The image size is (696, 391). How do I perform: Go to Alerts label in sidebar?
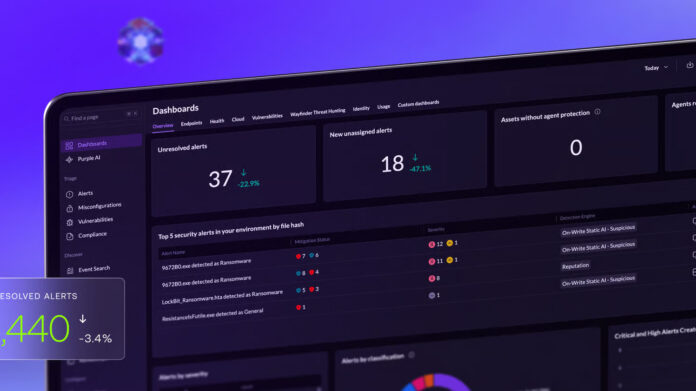[85, 194]
